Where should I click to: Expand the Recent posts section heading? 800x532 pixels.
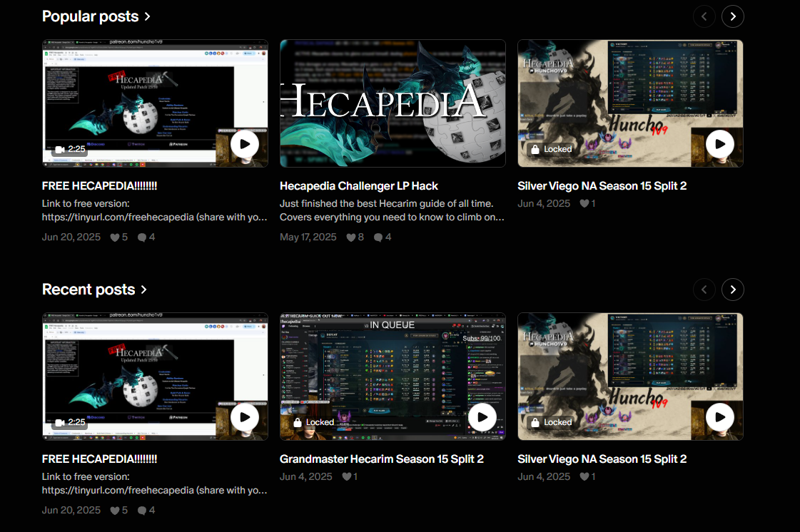[x=94, y=290]
